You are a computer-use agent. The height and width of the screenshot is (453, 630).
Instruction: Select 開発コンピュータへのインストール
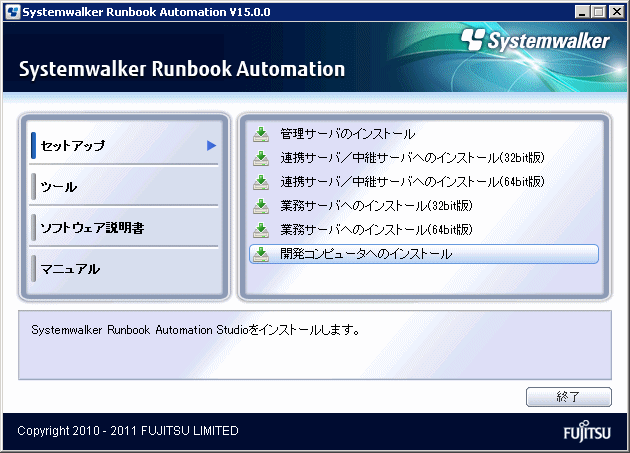(x=424, y=254)
